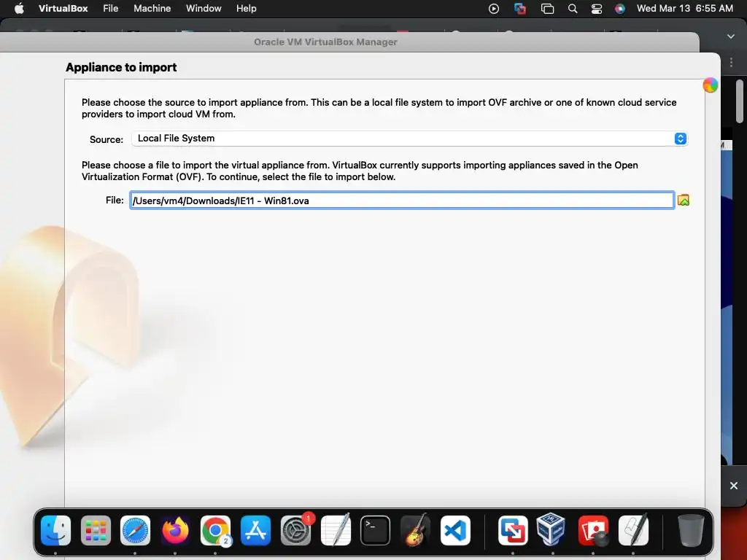Launch Google Chrome from the dock
This screenshot has width=747, height=560.
click(x=215, y=530)
